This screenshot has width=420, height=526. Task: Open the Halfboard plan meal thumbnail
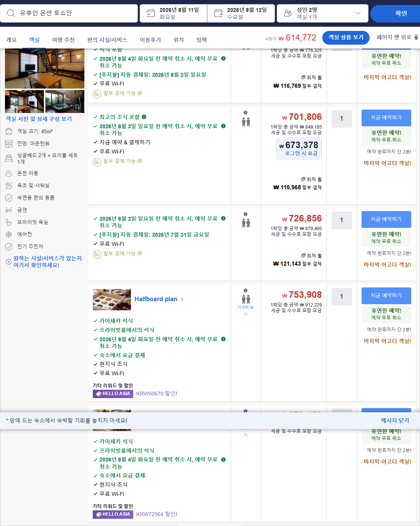coord(112,300)
